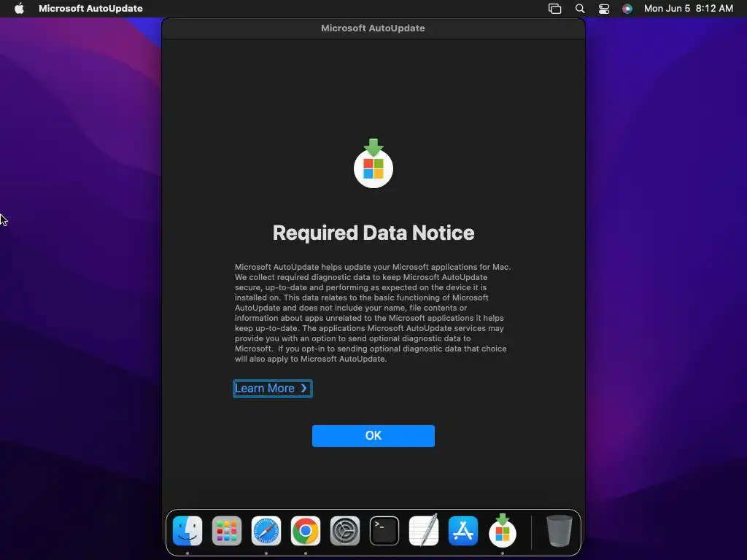Open Terminal from the dock
The height and width of the screenshot is (560, 747).
pos(384,531)
